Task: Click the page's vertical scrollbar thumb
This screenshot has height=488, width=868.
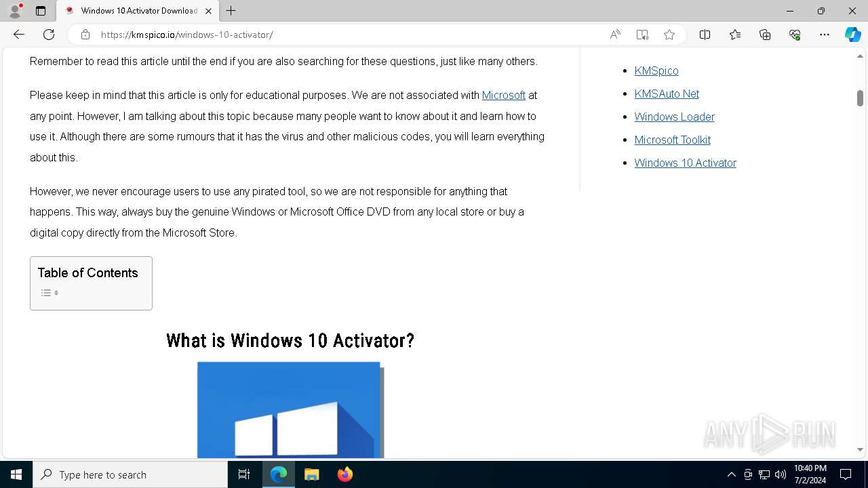Action: (860, 98)
